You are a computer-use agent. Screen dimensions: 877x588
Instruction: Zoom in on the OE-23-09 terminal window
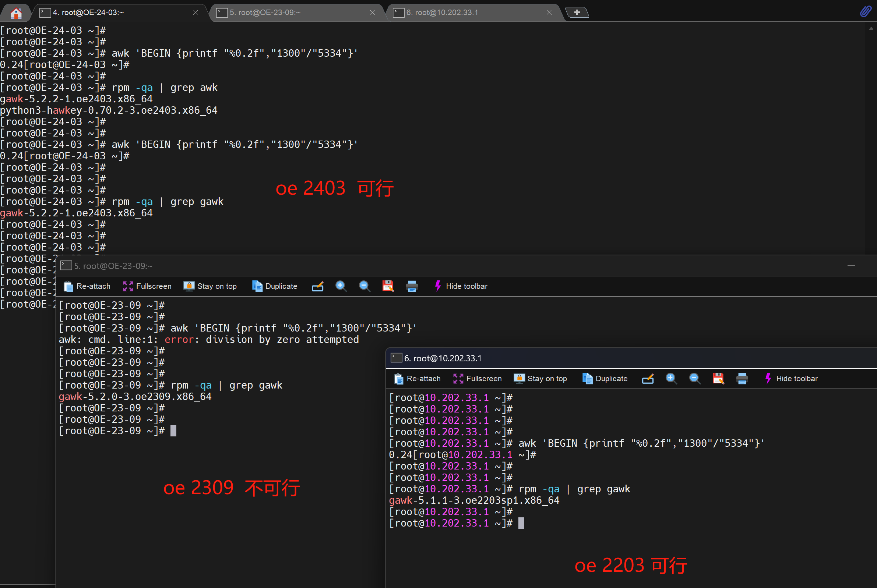pos(341,286)
